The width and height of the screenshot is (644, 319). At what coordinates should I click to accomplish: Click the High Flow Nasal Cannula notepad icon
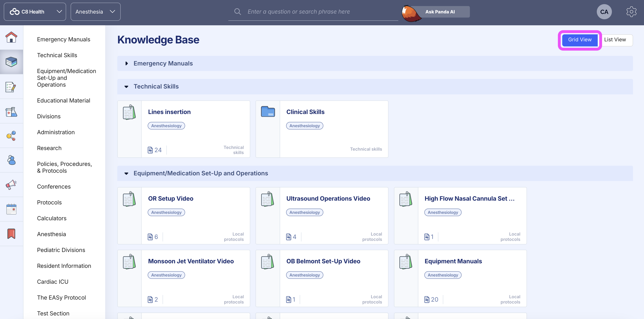406,199
